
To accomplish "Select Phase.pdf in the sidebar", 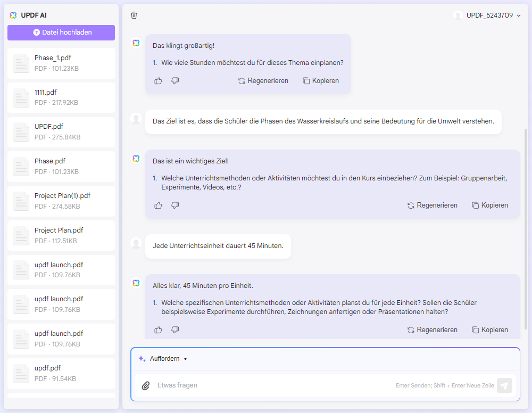I will pos(61,166).
